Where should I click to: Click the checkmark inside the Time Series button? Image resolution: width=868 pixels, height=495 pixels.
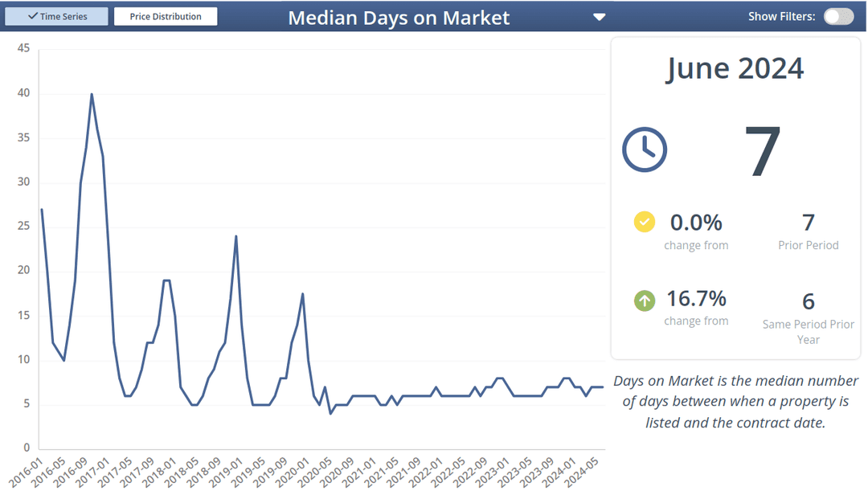point(32,15)
